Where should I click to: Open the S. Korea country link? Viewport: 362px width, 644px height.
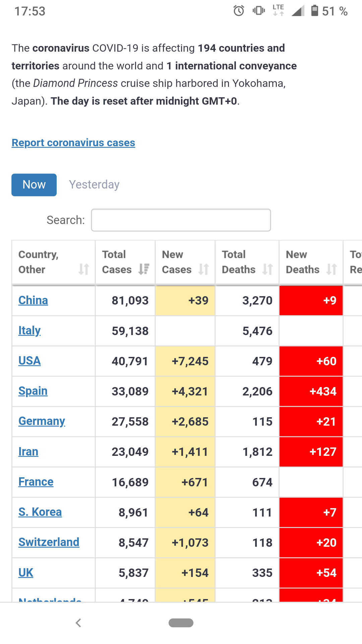[x=40, y=512]
